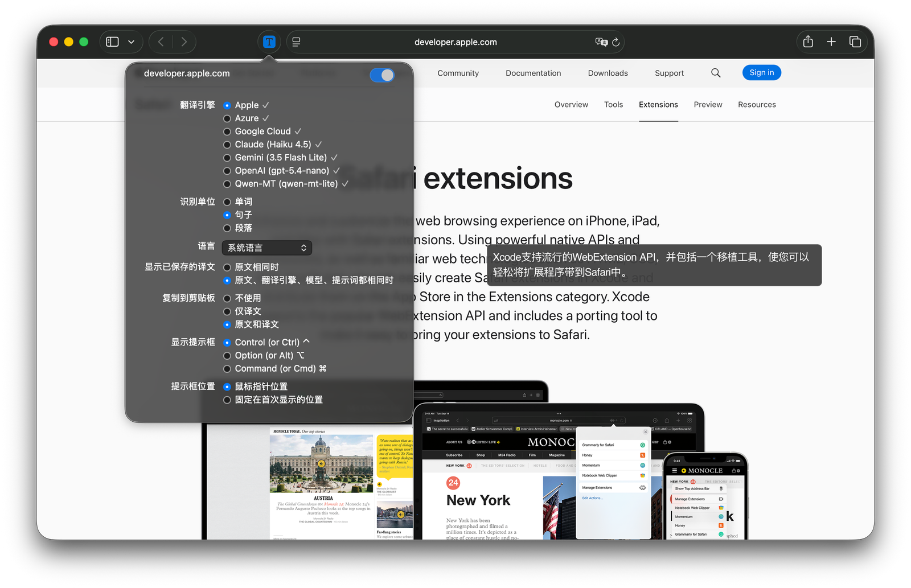
Task: Click the translate icon in address bar
Action: point(601,42)
